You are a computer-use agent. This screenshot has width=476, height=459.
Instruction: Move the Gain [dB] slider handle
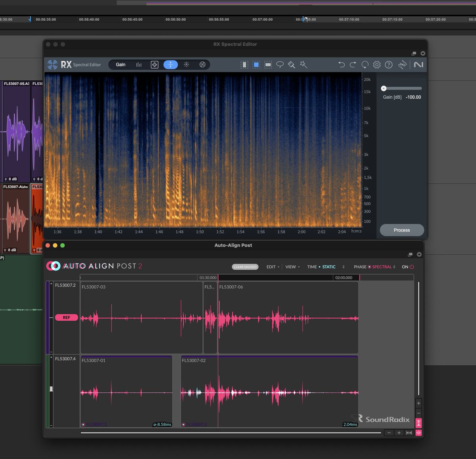[384, 88]
